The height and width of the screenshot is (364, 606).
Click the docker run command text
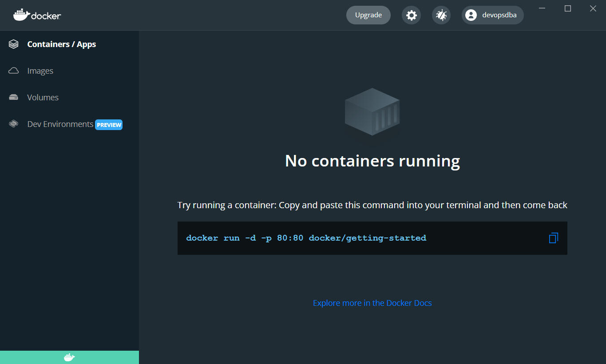tap(306, 238)
